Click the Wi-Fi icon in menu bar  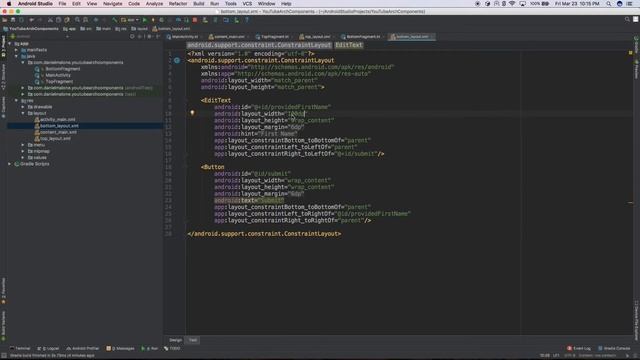[512, 4]
